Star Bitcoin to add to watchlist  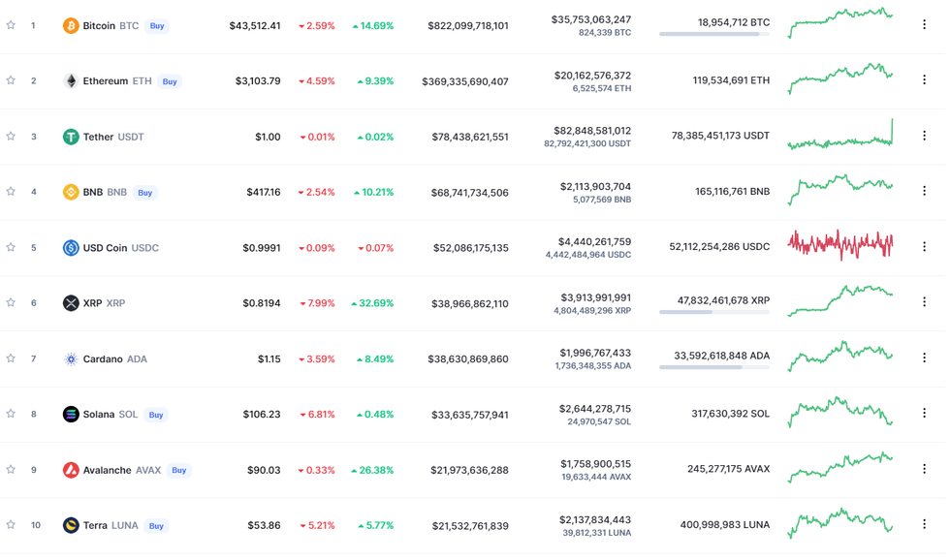(11, 25)
